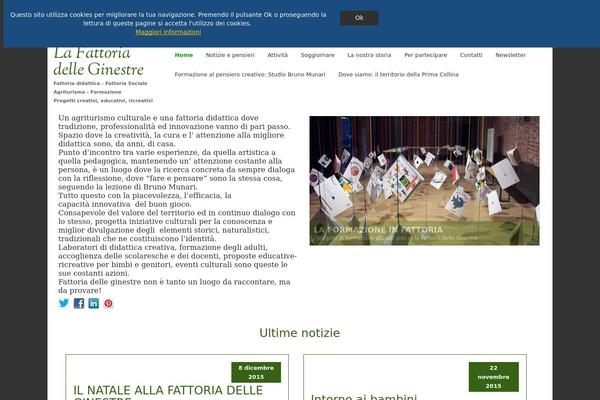Open Dove siamo: il territorio della Prima Collina

tap(398, 75)
